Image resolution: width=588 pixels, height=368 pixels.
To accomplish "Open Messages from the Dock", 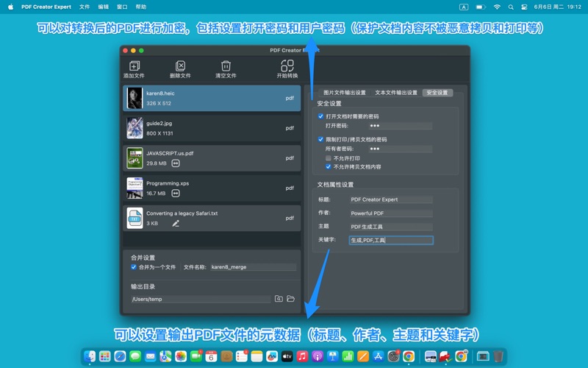I will click(135, 356).
